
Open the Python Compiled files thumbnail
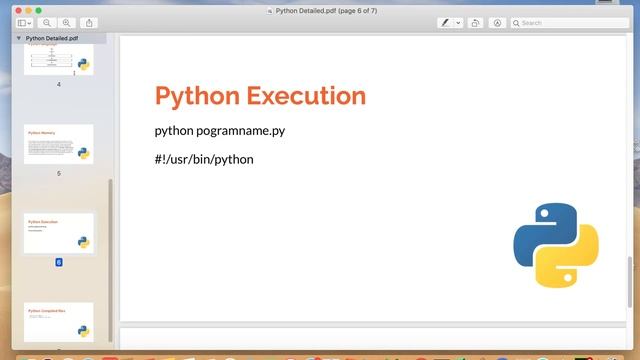(x=59, y=322)
